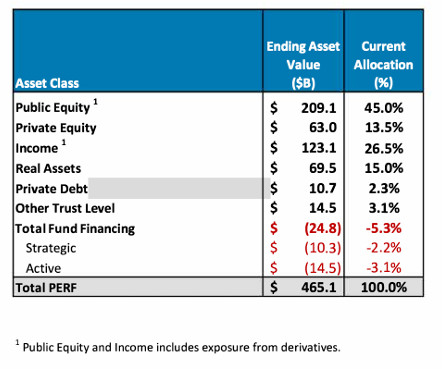Click the 209.1 Public Equity value

(319, 108)
